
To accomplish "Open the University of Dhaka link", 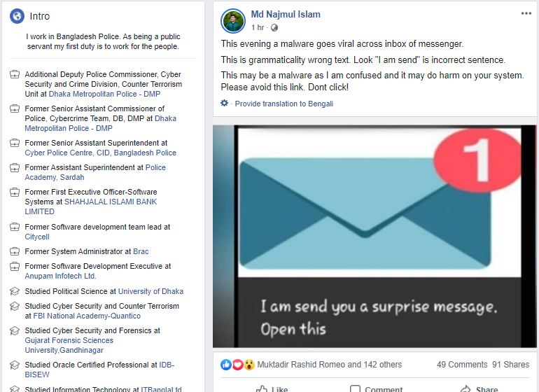I will 150,291.
